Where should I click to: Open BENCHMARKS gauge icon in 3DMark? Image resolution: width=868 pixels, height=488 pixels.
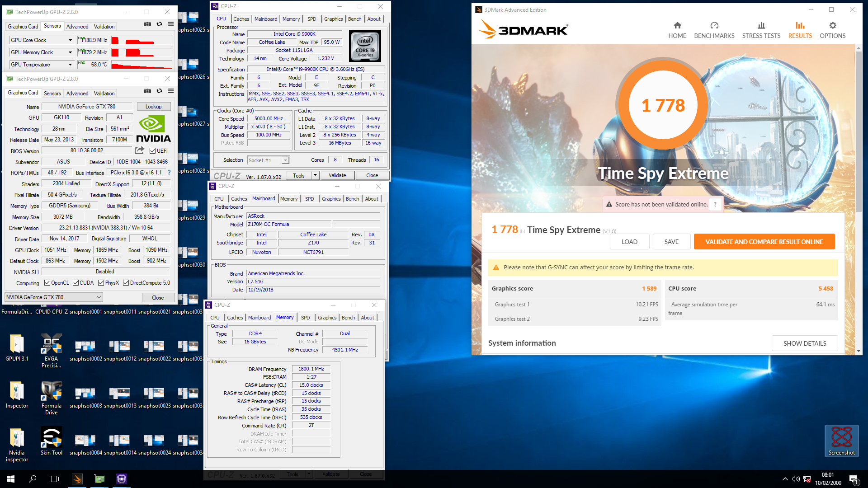[714, 26]
